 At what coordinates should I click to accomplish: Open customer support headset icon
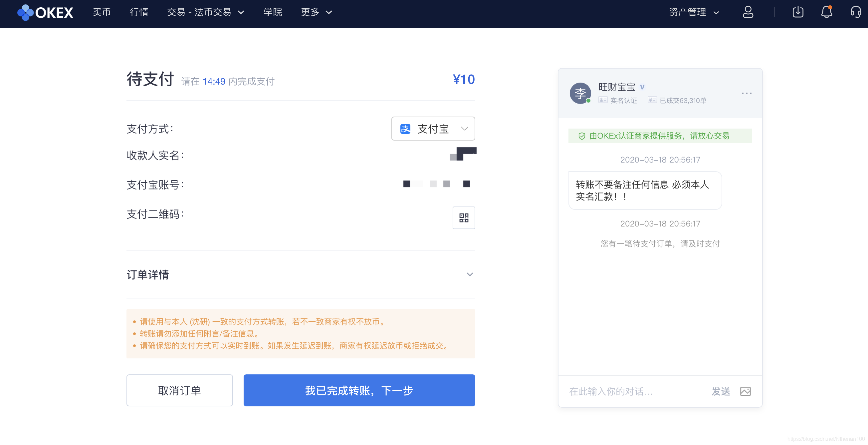click(855, 12)
